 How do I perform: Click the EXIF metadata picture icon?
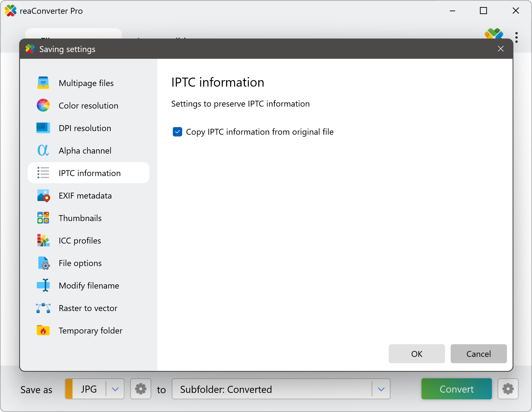coord(43,195)
